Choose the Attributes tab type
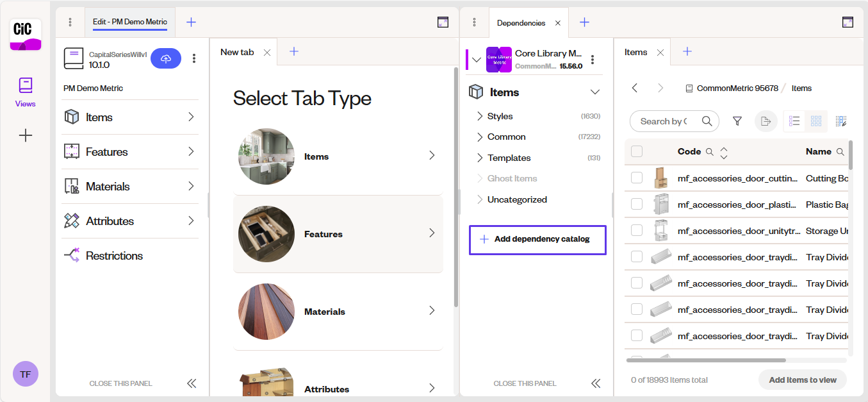The height and width of the screenshot is (402, 868). pyautogui.click(x=338, y=382)
